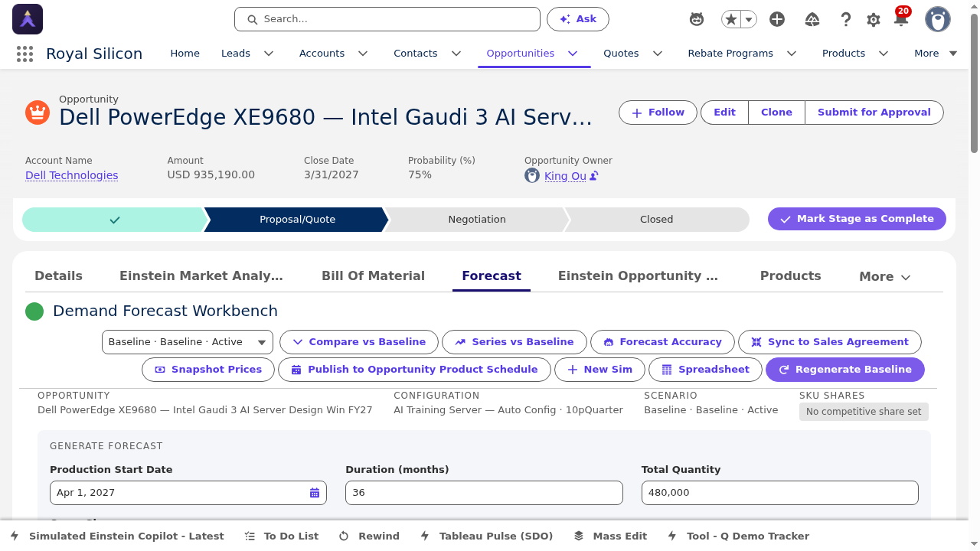Open the Baseline scenario selector dropdown
Screen dimensions: 980x551
(188, 342)
